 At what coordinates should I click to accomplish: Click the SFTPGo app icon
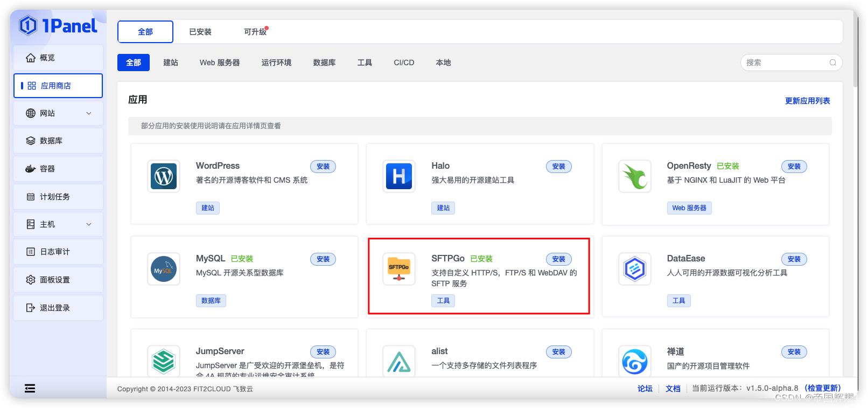tap(399, 269)
